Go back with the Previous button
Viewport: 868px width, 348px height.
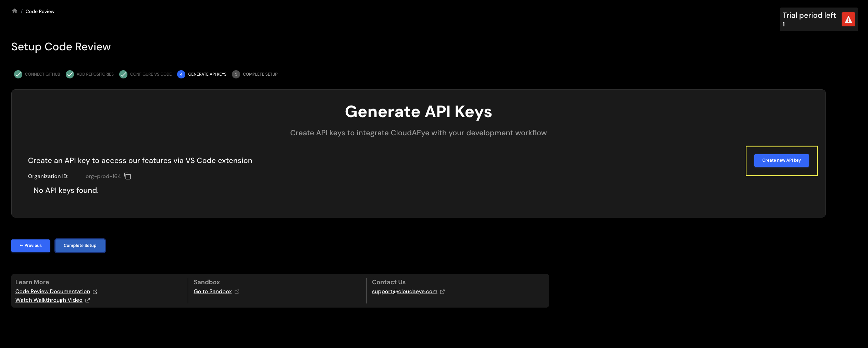click(30, 246)
